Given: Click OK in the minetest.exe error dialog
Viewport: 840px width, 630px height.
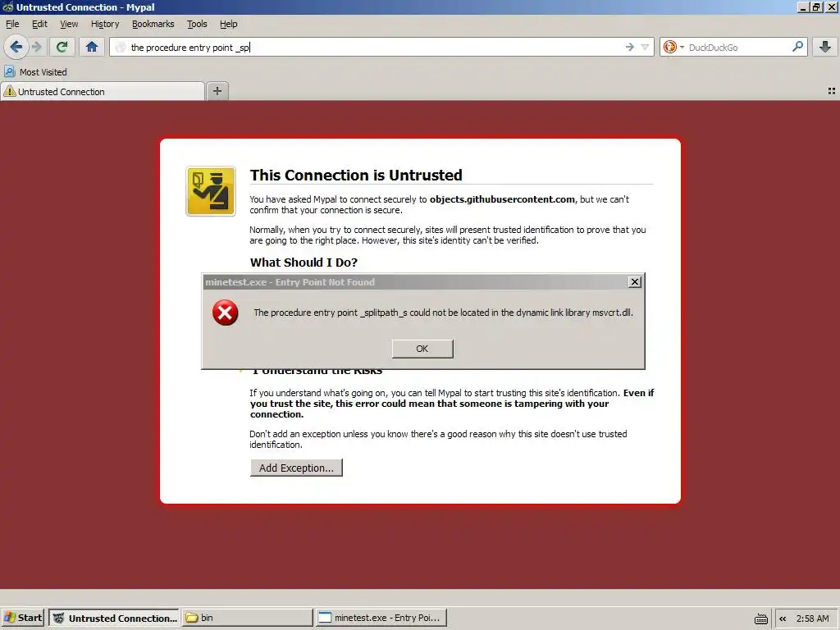Looking at the screenshot, I should coord(422,349).
